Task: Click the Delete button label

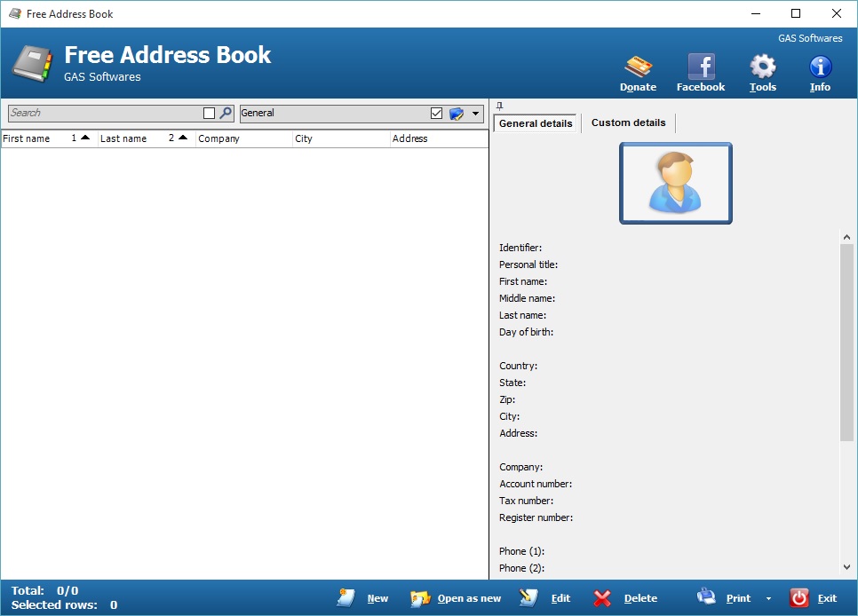Action: click(x=640, y=598)
